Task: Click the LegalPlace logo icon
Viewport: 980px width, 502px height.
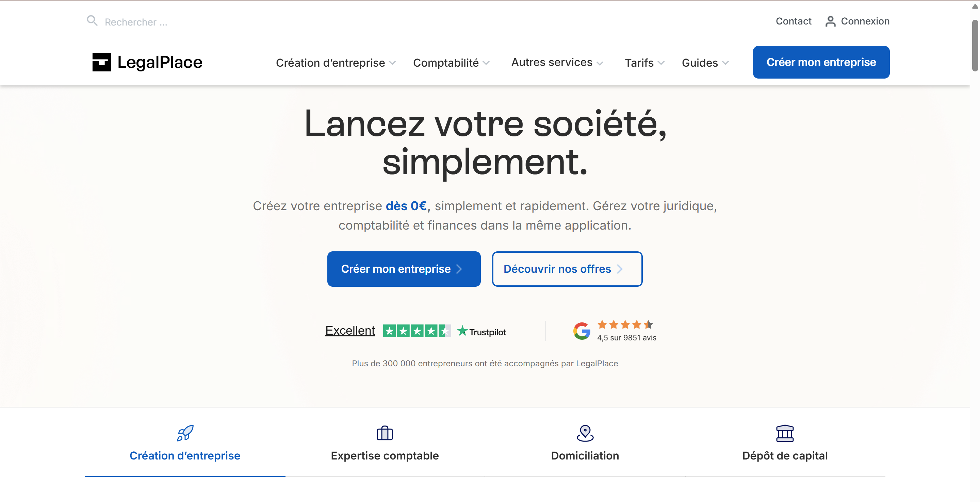Action: coord(102,62)
